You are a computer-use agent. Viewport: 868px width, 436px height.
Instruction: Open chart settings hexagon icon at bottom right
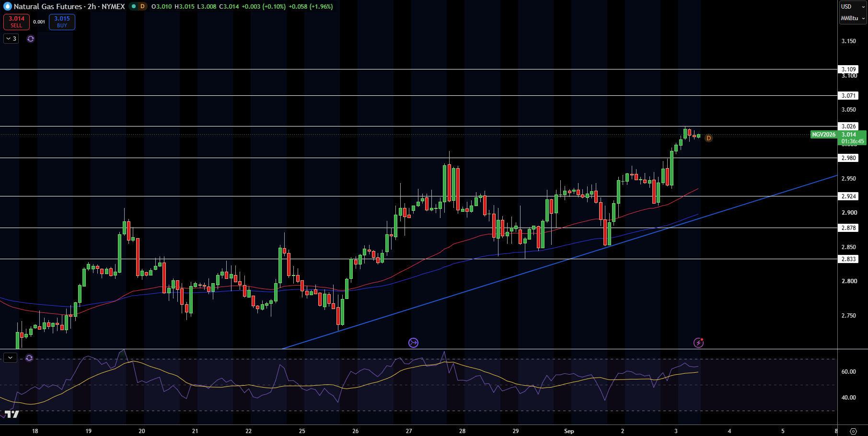[853, 431]
